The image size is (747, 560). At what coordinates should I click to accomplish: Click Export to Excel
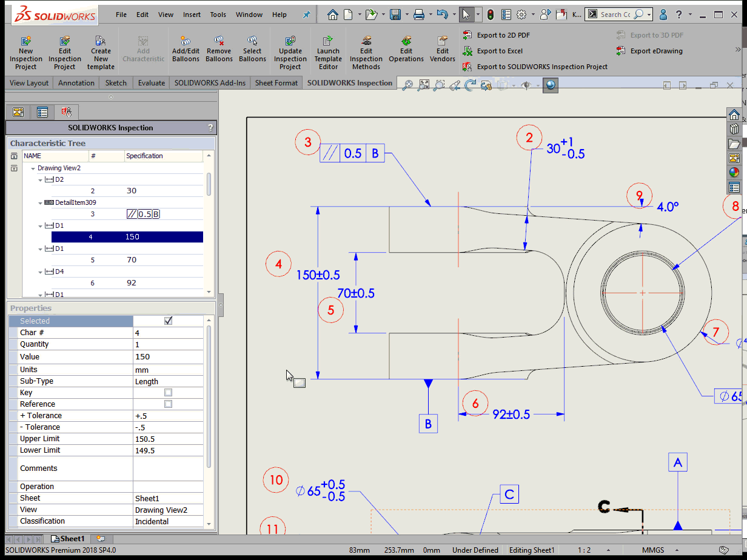pos(500,51)
